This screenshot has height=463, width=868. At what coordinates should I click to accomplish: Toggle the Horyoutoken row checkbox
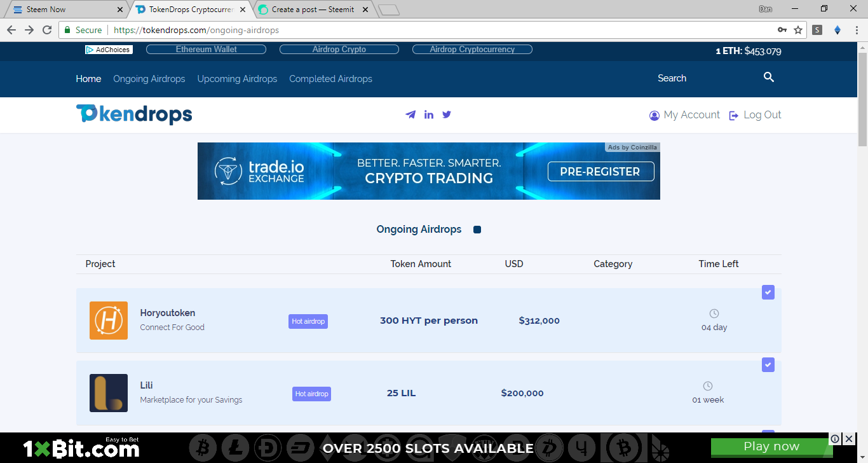tap(768, 293)
